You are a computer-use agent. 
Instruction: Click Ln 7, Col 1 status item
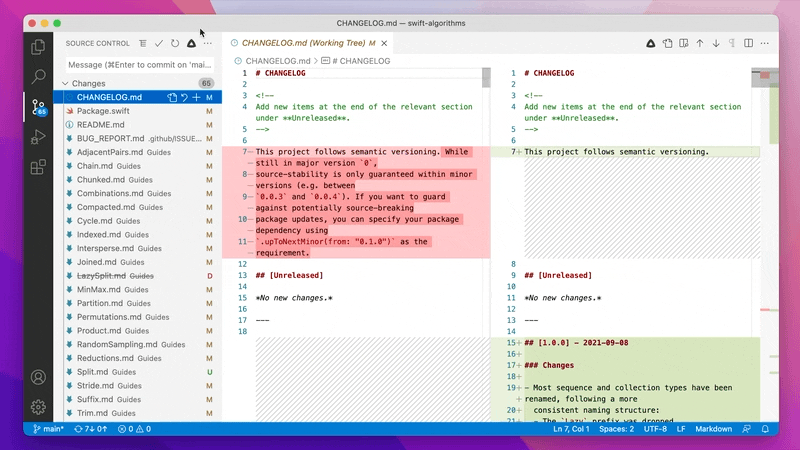(x=571, y=429)
